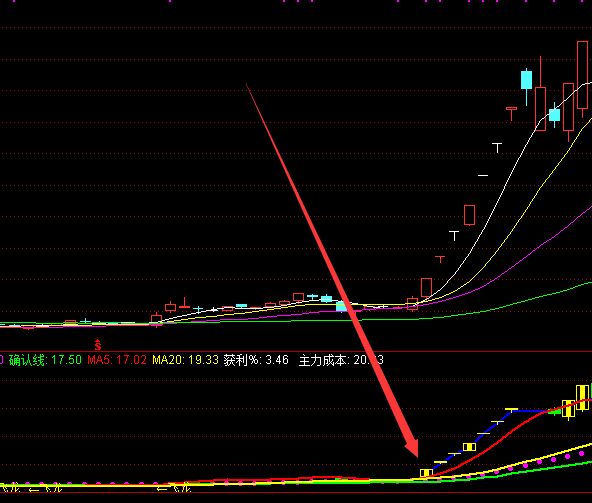Select the yellow box on the blue stepped line
592x503 pixels.
click(469, 447)
